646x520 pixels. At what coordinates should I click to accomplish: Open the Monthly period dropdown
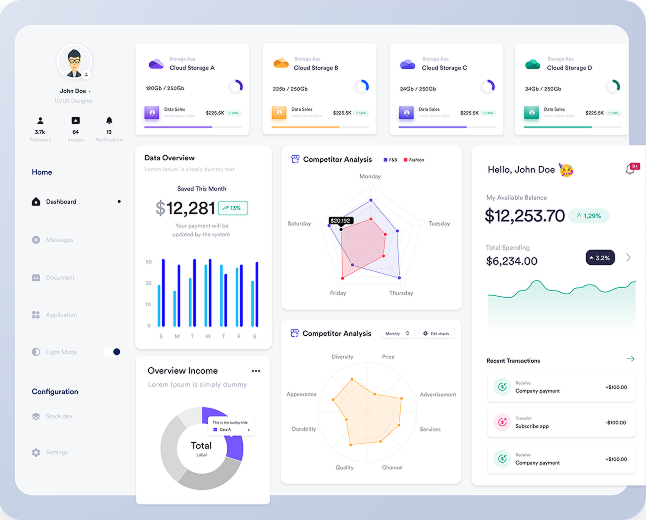(x=395, y=333)
